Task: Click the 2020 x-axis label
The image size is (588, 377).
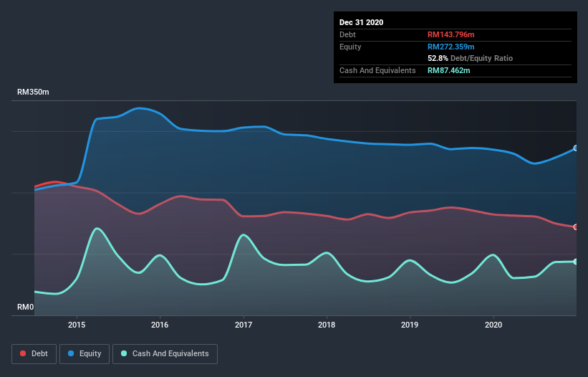Action: 493,325
